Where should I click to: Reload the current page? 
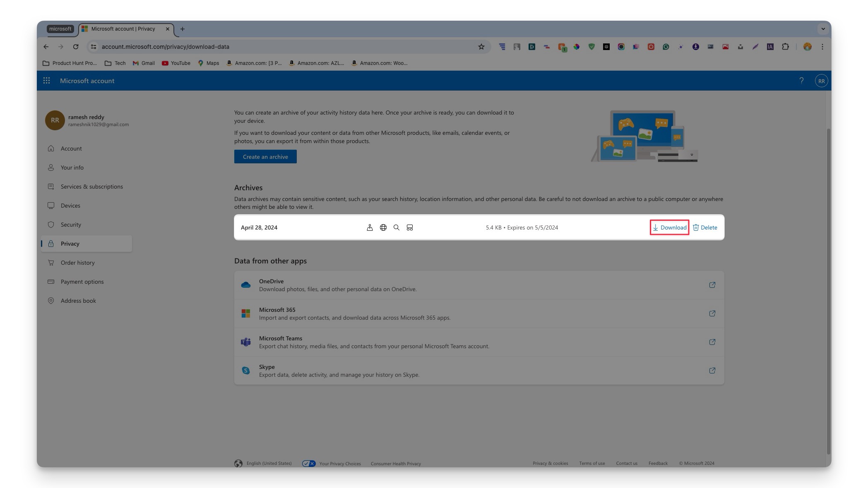point(76,47)
